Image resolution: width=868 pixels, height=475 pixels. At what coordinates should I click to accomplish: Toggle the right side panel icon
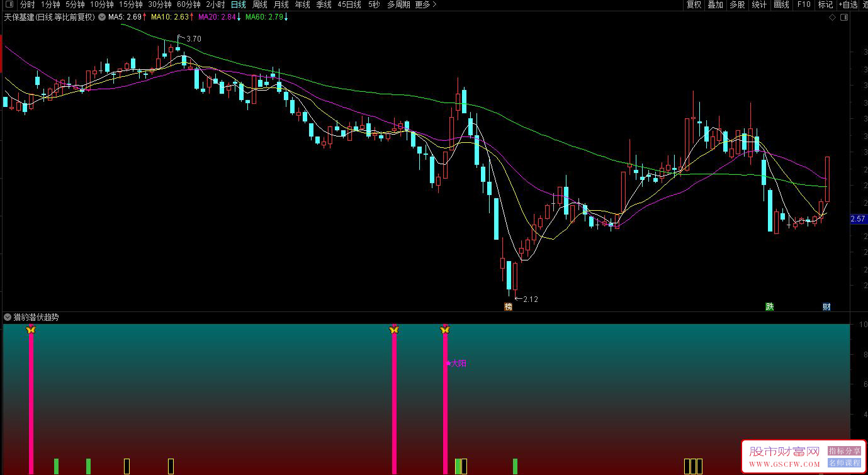pos(845,18)
